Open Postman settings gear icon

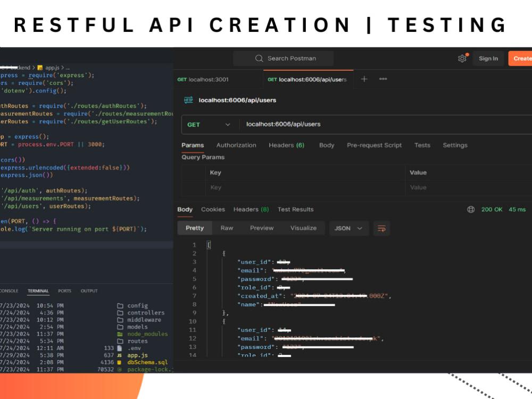tap(462, 59)
